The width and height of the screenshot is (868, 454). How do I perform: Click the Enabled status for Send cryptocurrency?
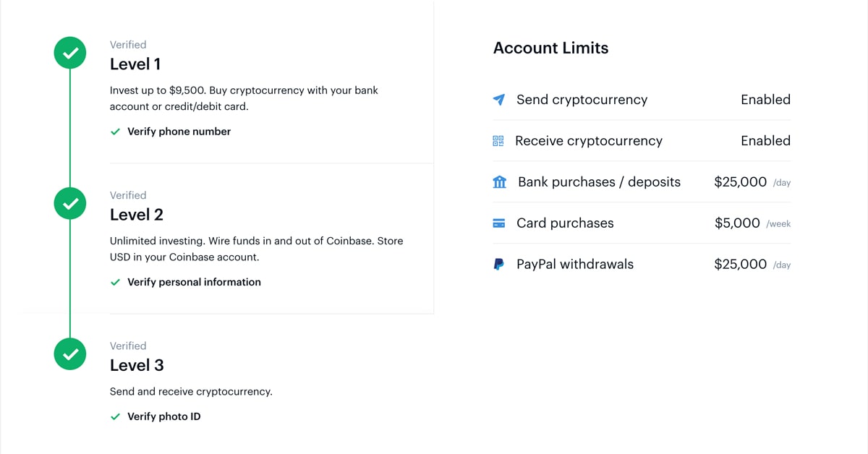(765, 100)
